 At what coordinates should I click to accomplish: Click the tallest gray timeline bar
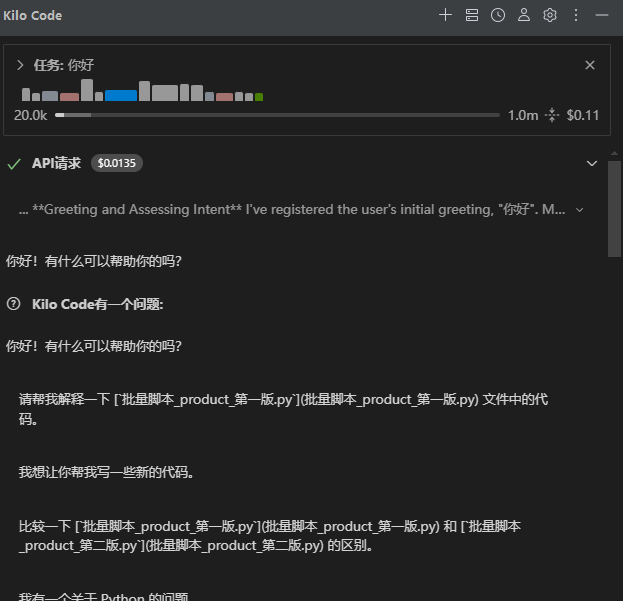(87, 90)
